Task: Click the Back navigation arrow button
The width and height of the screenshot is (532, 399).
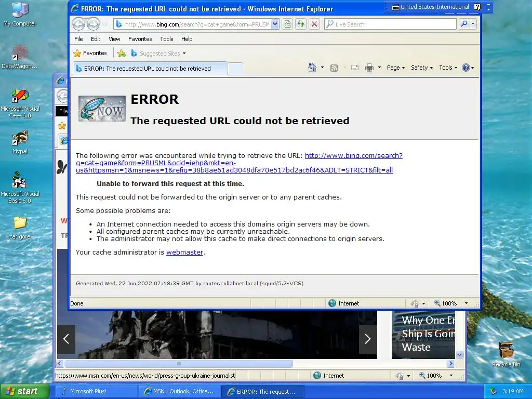Action: tap(79, 24)
